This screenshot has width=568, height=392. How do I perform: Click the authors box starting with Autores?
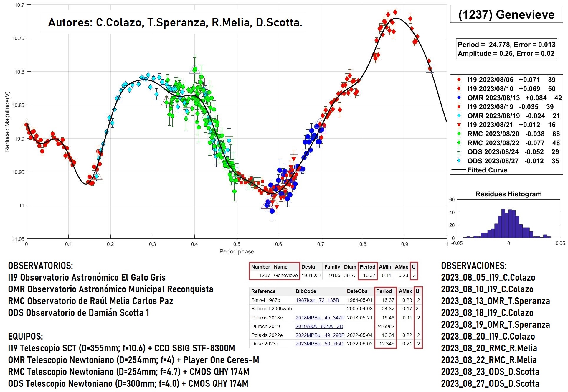173,22
